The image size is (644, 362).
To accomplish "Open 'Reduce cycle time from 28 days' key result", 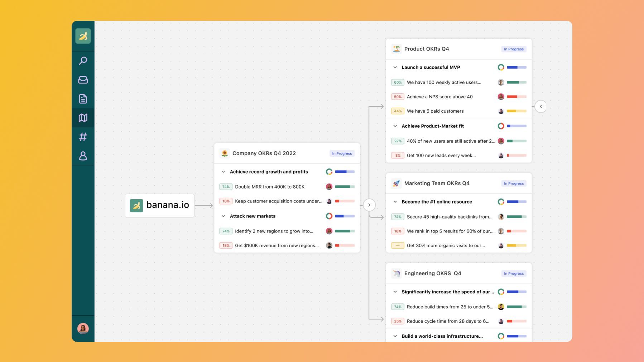I will tap(448, 321).
